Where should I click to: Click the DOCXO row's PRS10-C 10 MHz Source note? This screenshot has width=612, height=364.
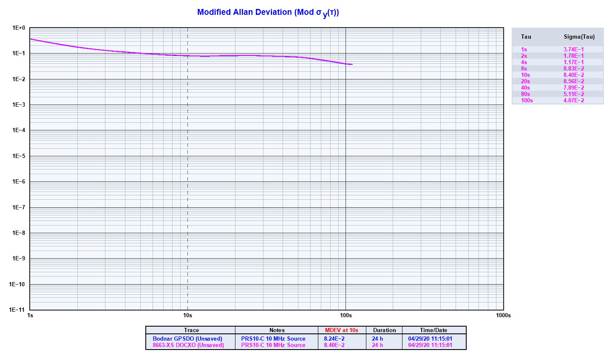pos(273,345)
